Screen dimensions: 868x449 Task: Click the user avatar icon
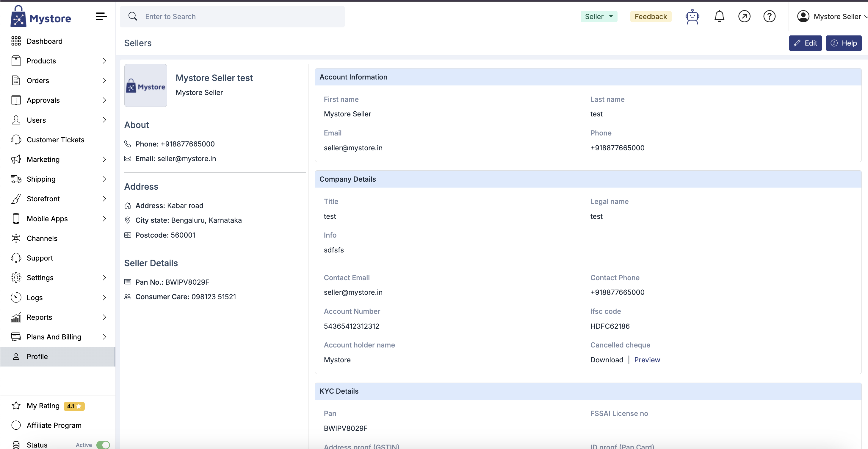tap(803, 17)
